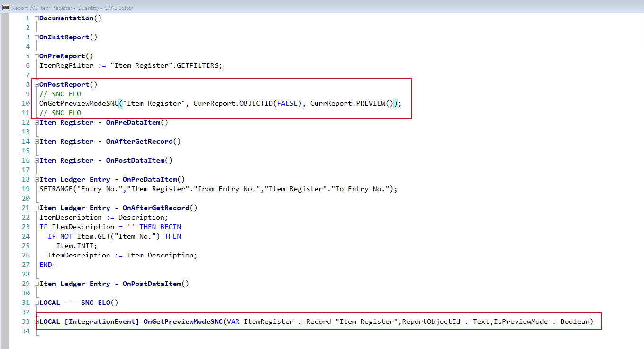Collapse the Documentation trigger section
The height and width of the screenshot is (349, 644).
(36, 18)
